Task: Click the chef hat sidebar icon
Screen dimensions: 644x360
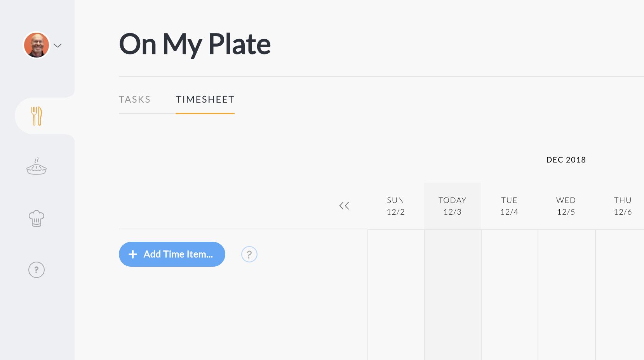Action: [x=36, y=218]
